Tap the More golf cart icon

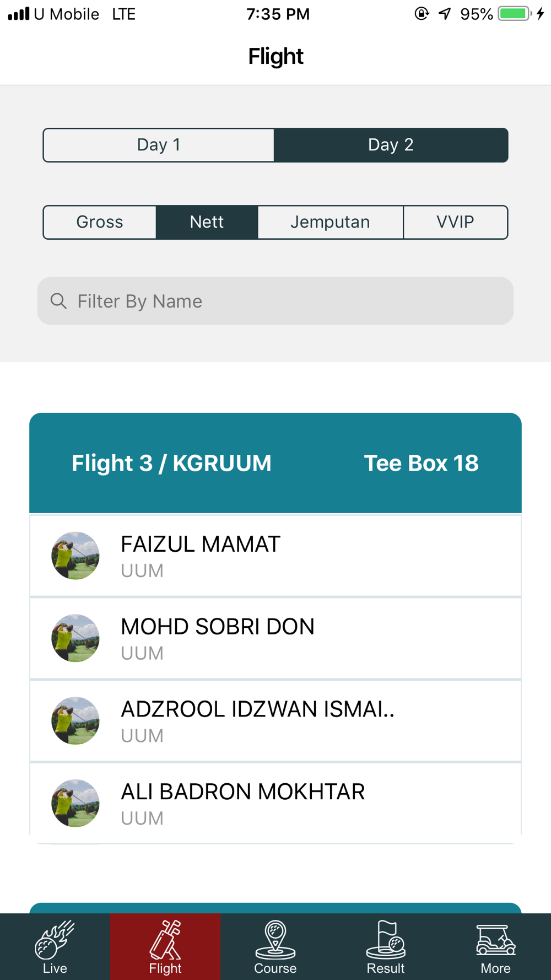[496, 940]
